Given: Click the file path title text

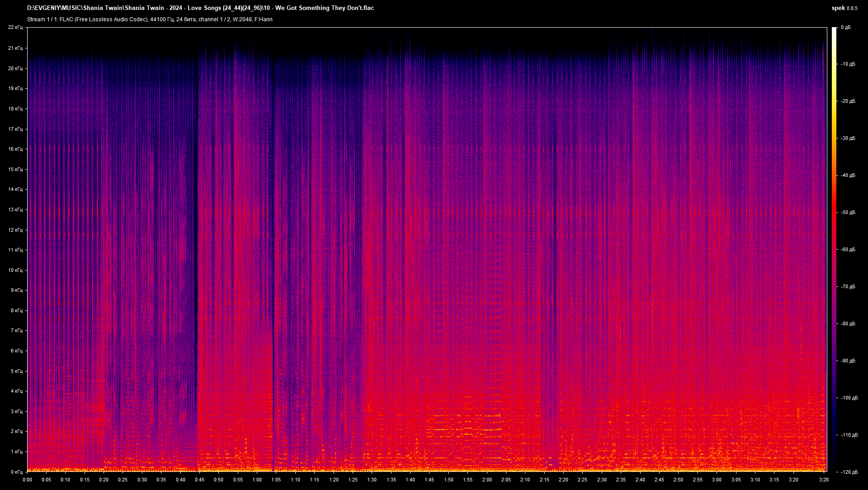Looking at the screenshot, I should point(200,8).
